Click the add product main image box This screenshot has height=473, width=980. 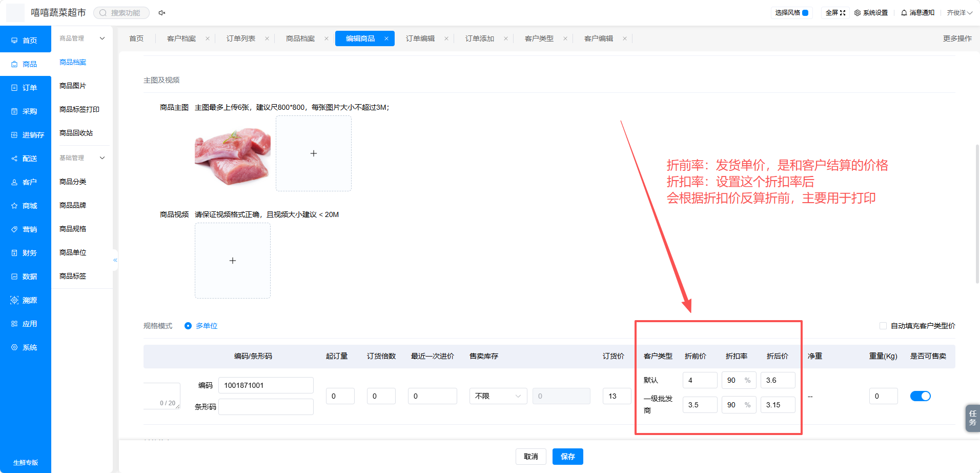click(314, 153)
